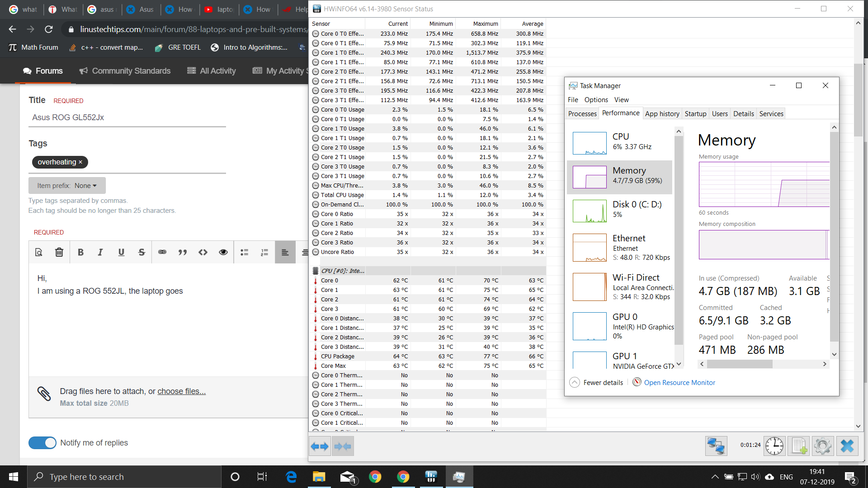Click Windows taskbar search box
The height and width of the screenshot is (488, 868).
coord(124,477)
